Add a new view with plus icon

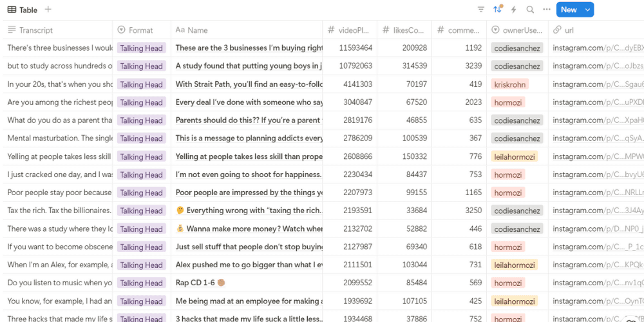[x=48, y=10]
